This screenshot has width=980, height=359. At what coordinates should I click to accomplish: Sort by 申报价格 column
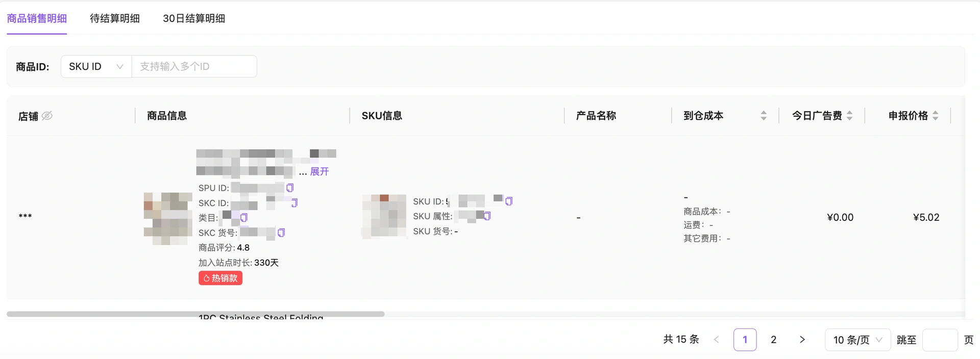pos(935,116)
